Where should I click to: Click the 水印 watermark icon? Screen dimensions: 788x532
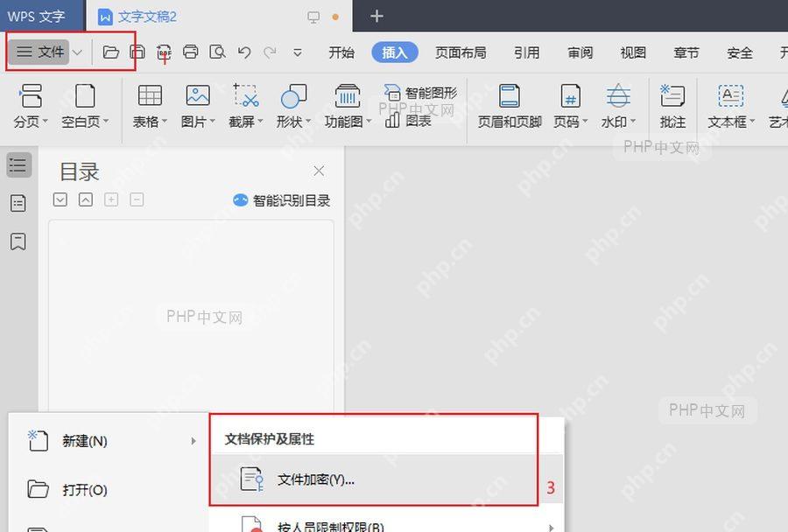[618, 95]
